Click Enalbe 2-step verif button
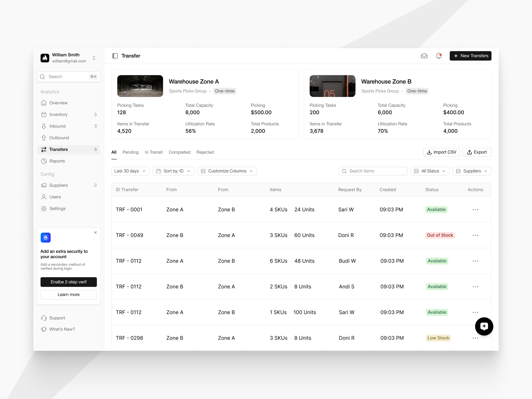 click(68, 282)
